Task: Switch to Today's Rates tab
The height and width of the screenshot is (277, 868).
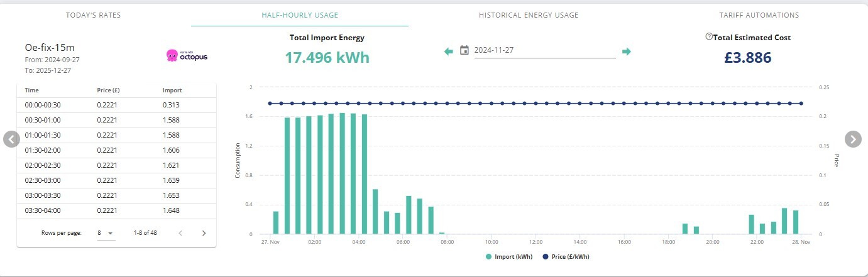Action: coord(93,15)
